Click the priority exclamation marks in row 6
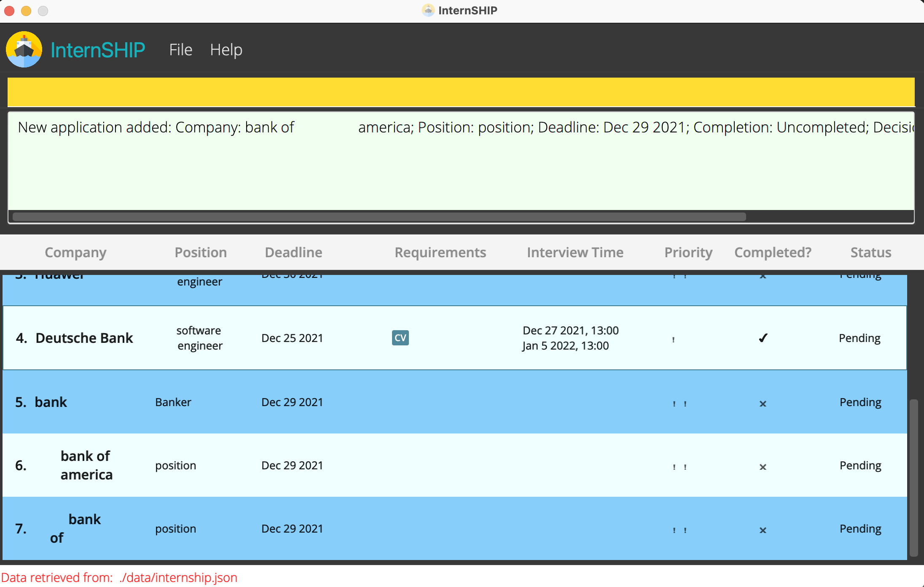Screen dimensions: 924x587 point(679,467)
